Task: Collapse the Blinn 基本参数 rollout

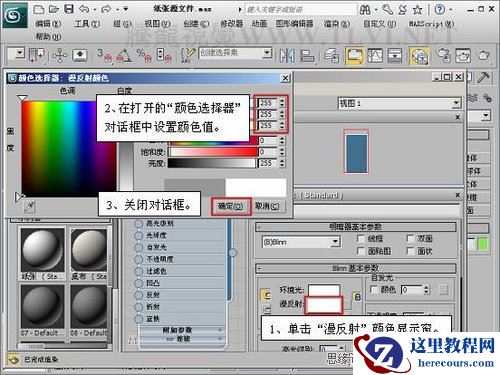Action: click(x=355, y=268)
